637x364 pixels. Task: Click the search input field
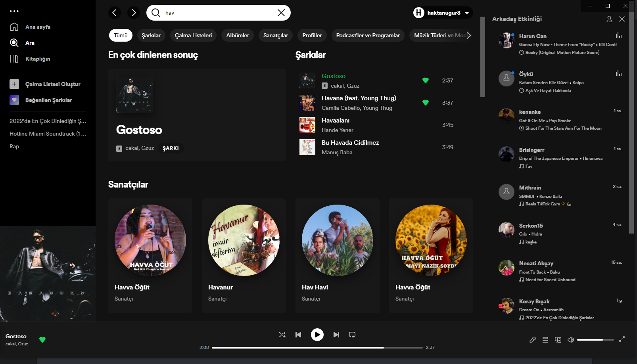[219, 13]
